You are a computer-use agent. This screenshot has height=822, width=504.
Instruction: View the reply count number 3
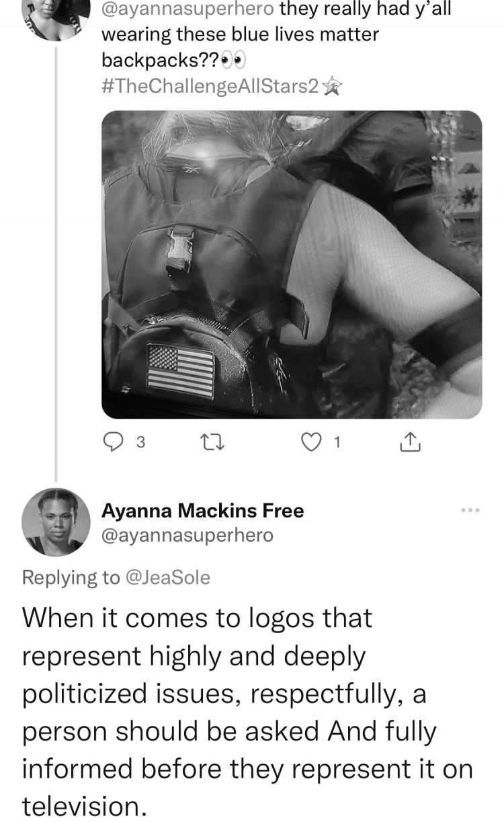coord(140,442)
